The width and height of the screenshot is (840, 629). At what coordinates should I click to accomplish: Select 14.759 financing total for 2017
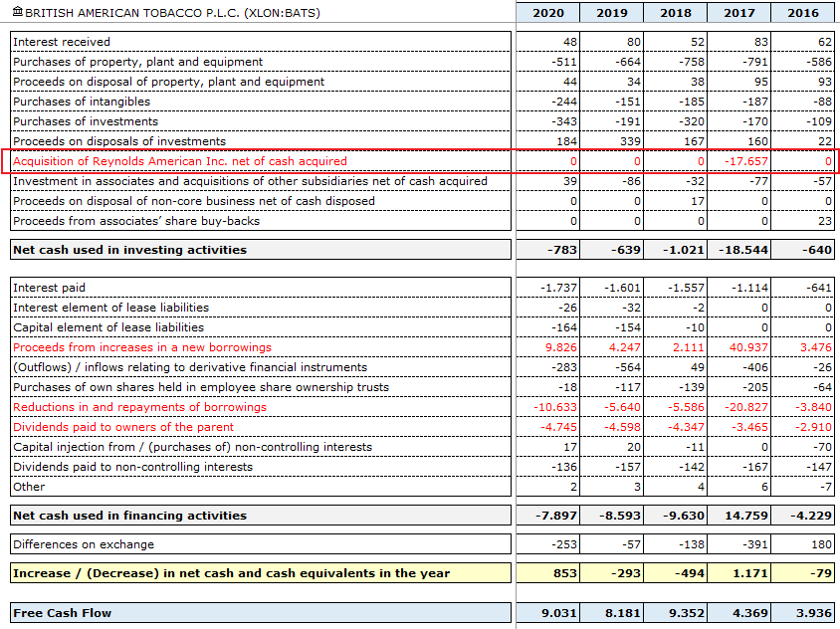(746, 516)
